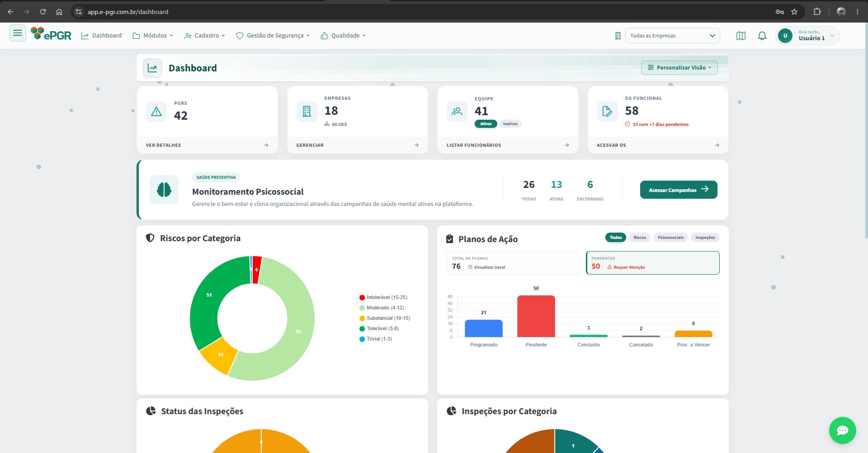868x453 pixels.
Task: Click the Empresas building icon
Action: 307,111
